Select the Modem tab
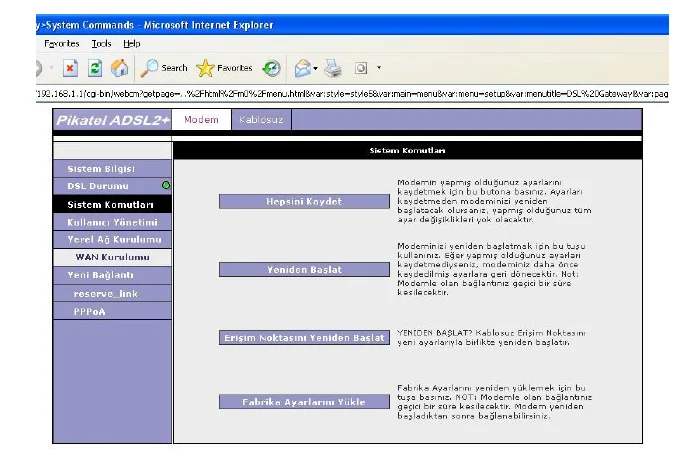Viewport: 680px width, 466px height. coord(201,120)
